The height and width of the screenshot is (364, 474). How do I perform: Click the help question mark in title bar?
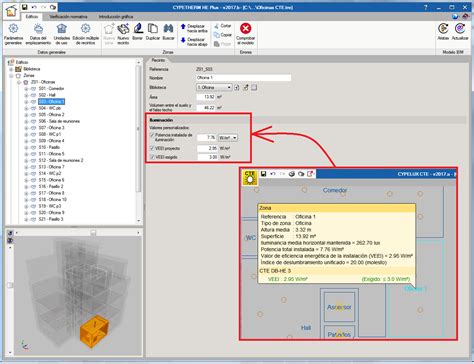426,7
